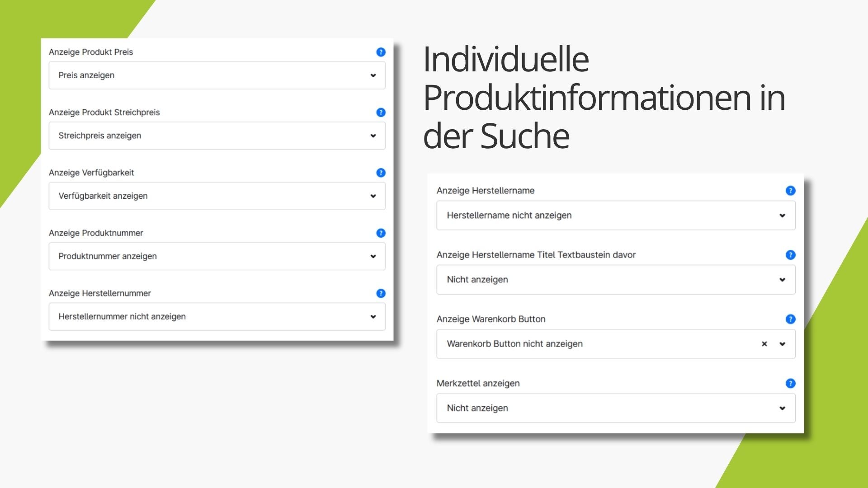Image resolution: width=868 pixels, height=488 pixels.
Task: Click the 'Anzeige Warenkorb Button' label
Action: pyautogui.click(x=491, y=319)
